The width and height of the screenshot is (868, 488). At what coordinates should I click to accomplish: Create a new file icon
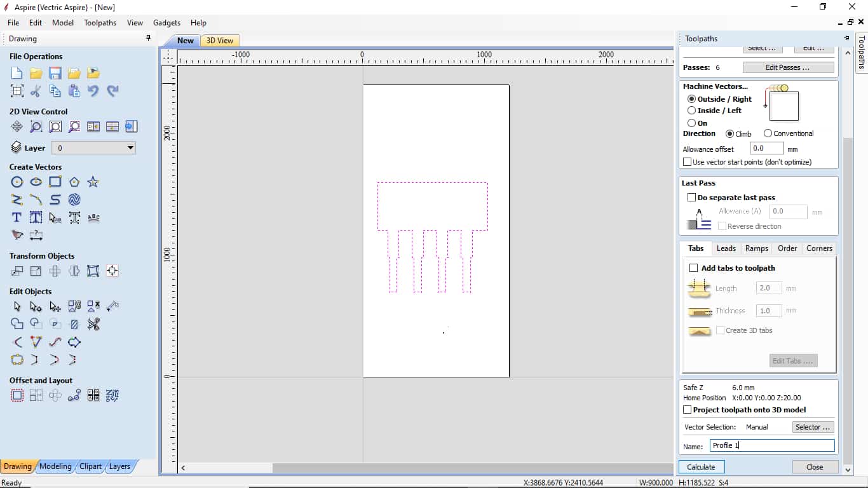pos(17,73)
